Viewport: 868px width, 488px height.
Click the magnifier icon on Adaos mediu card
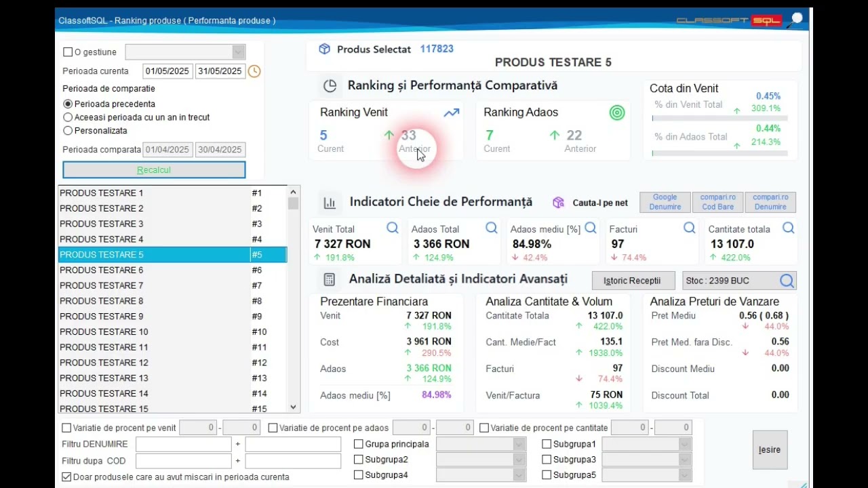click(591, 228)
